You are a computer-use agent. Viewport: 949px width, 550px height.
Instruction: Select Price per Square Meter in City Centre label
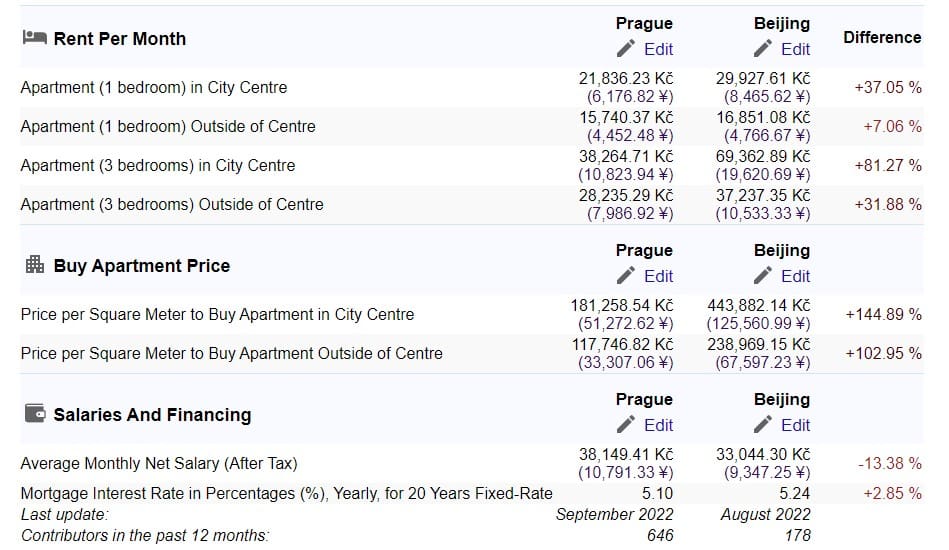[217, 314]
